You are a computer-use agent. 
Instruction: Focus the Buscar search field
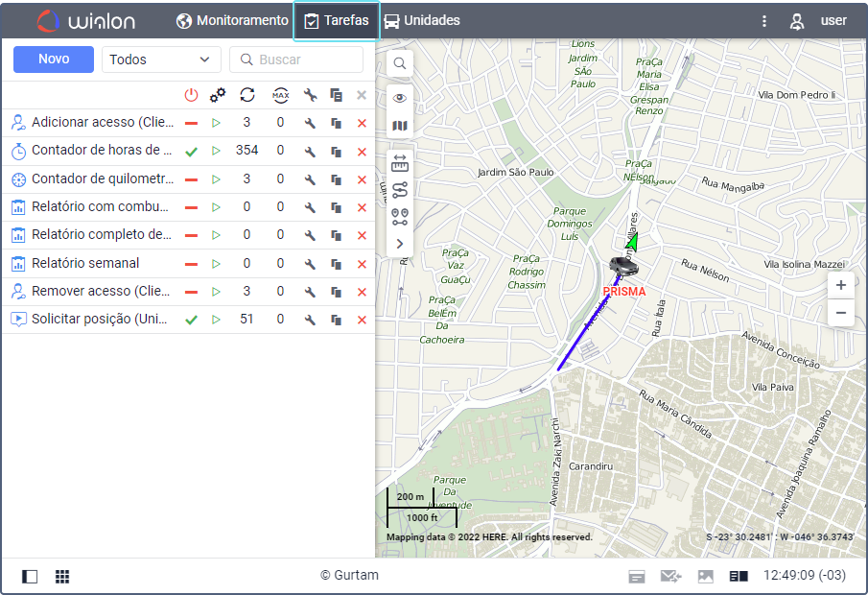click(296, 59)
